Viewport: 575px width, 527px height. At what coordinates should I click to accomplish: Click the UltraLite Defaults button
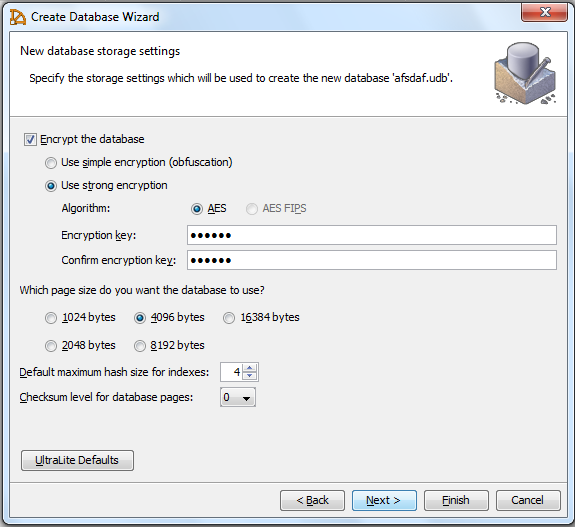(77, 460)
